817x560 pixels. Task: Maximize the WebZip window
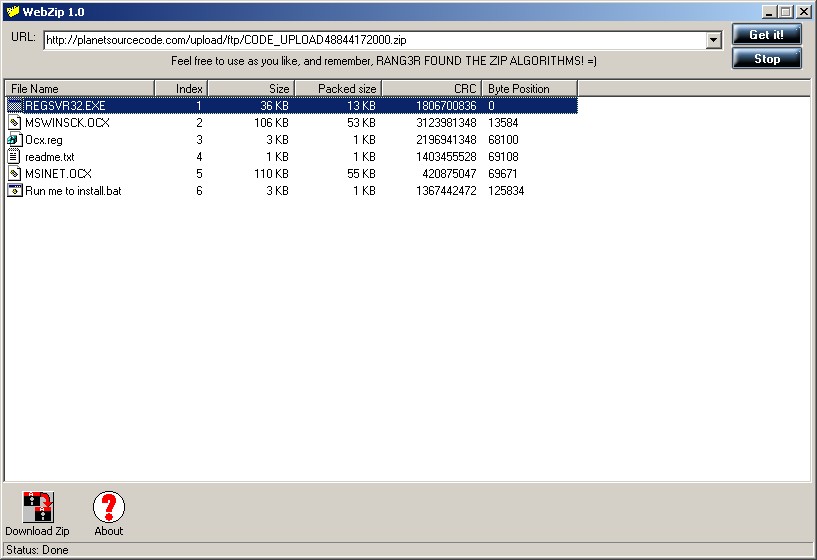point(786,11)
